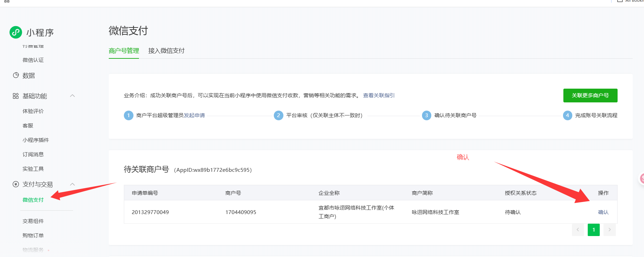Click the grid icon beside 基础功能
This screenshot has height=257, width=644.
16,96
